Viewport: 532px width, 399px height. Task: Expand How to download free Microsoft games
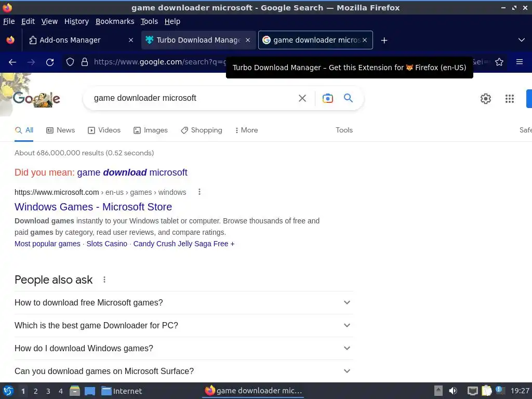coord(183,303)
